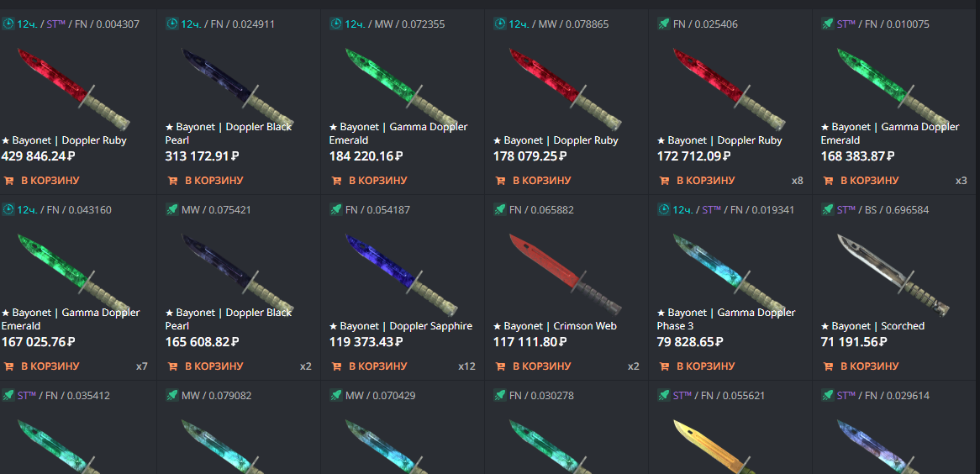This screenshot has width=980, height=474.
Task: Click clock icon on the 0.024911 Black Pearl card
Action: click(171, 24)
